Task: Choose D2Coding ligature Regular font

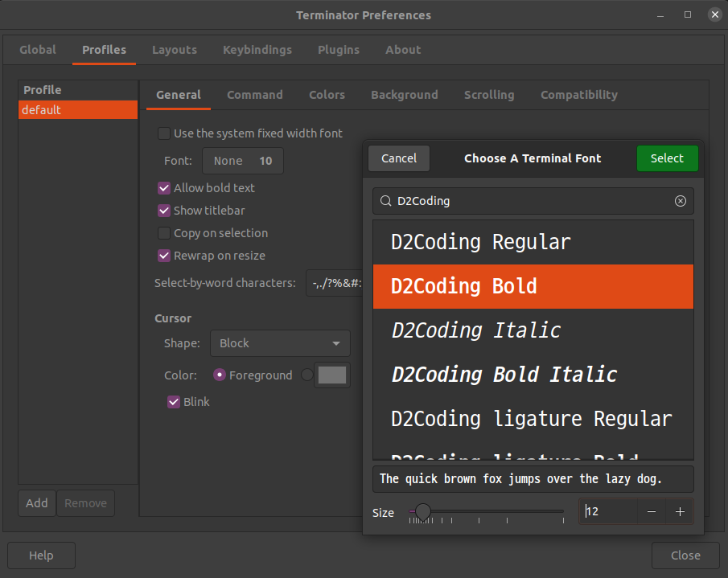Action: click(533, 418)
